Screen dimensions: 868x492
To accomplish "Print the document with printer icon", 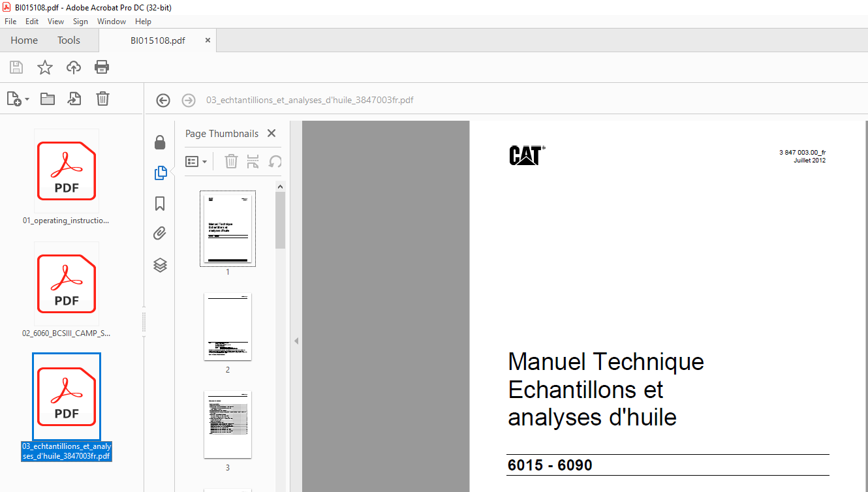I will pyautogui.click(x=102, y=67).
